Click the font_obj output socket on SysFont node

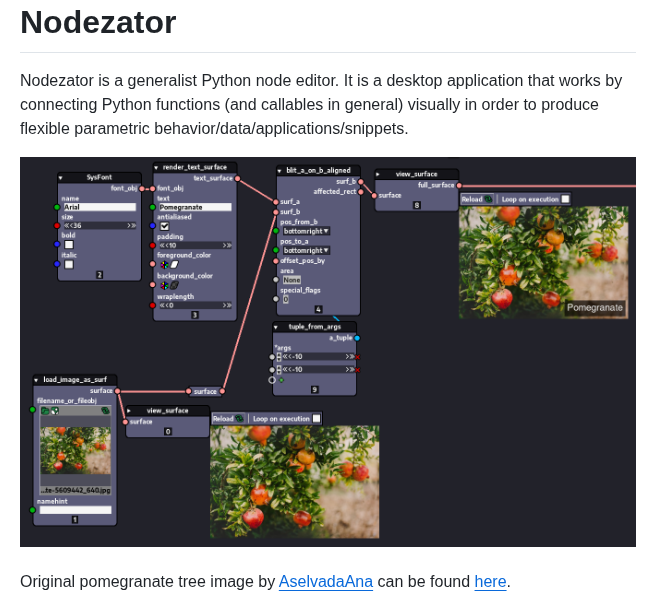[142, 189]
